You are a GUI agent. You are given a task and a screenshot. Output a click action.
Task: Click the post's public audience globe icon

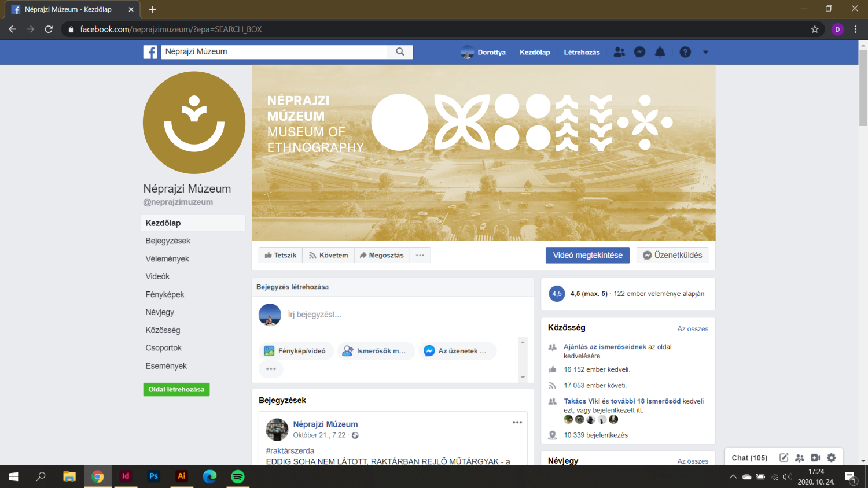[x=355, y=435]
